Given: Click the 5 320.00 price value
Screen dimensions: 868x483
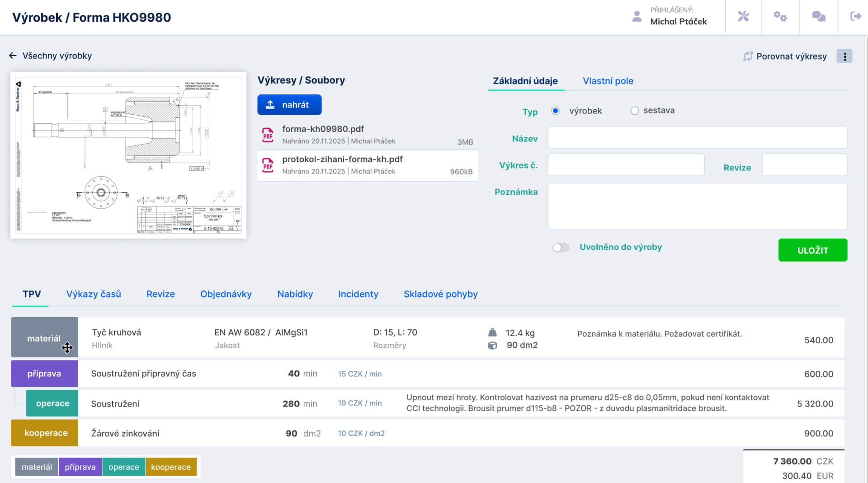Looking at the screenshot, I should [x=815, y=404].
